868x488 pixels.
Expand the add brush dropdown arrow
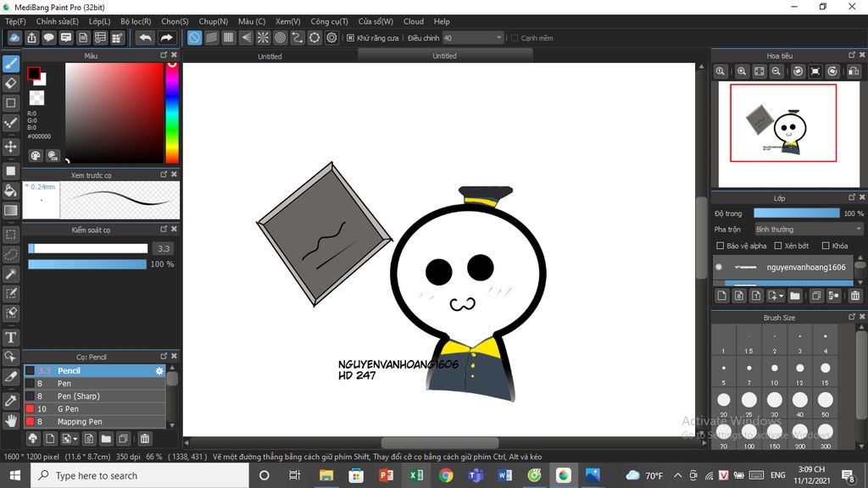tap(75, 439)
